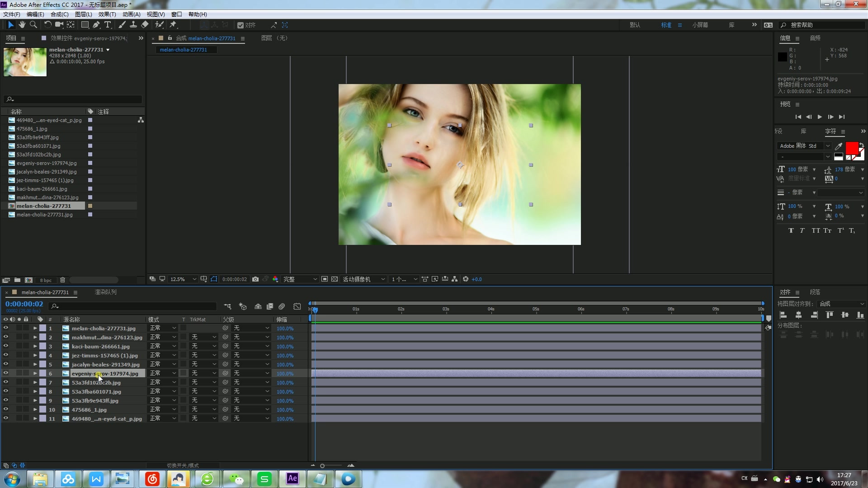Screen dimensions: 868x488
Task: Select the Horizontal Type tool
Action: [x=108, y=25]
